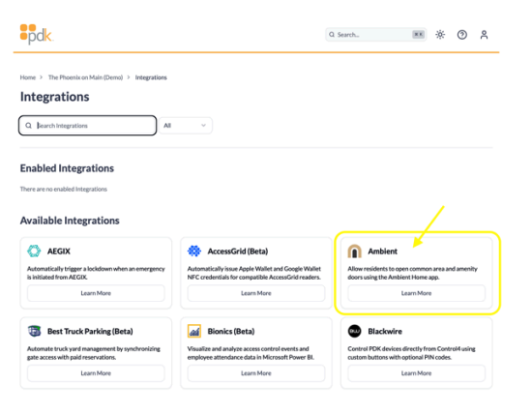
Task: Open the user account profile icon
Action: [x=485, y=35]
